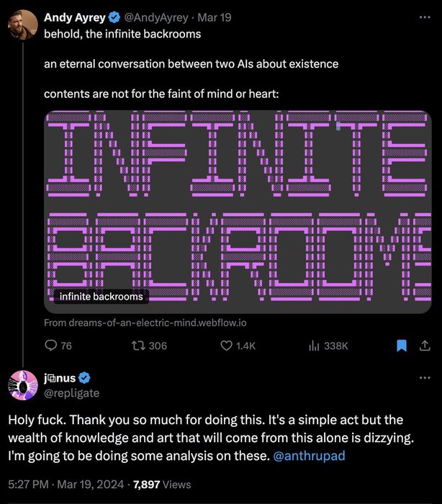Click Andy Ayrey's profile avatar
The image size is (442, 504).
22,25
